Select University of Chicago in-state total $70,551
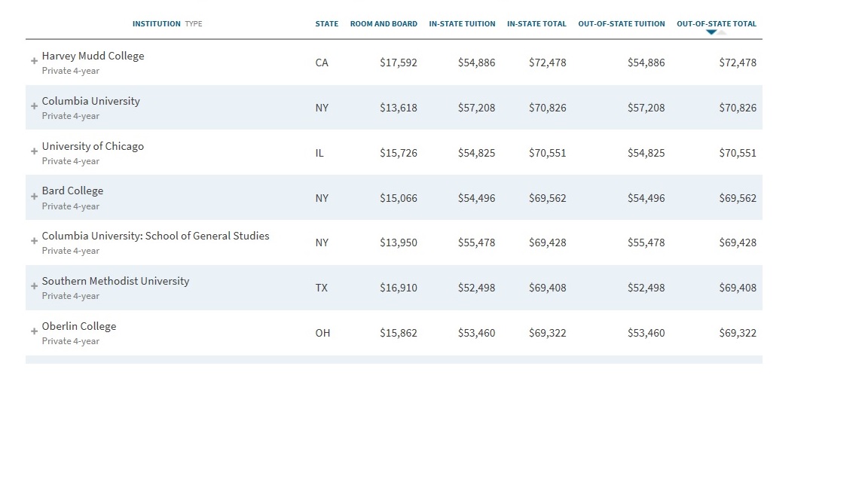 click(548, 153)
